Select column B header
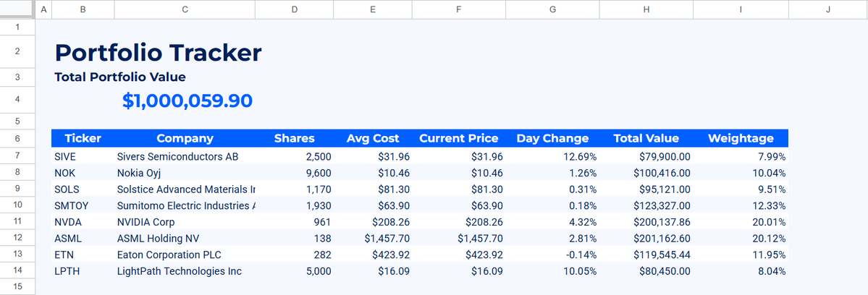 [83, 9]
